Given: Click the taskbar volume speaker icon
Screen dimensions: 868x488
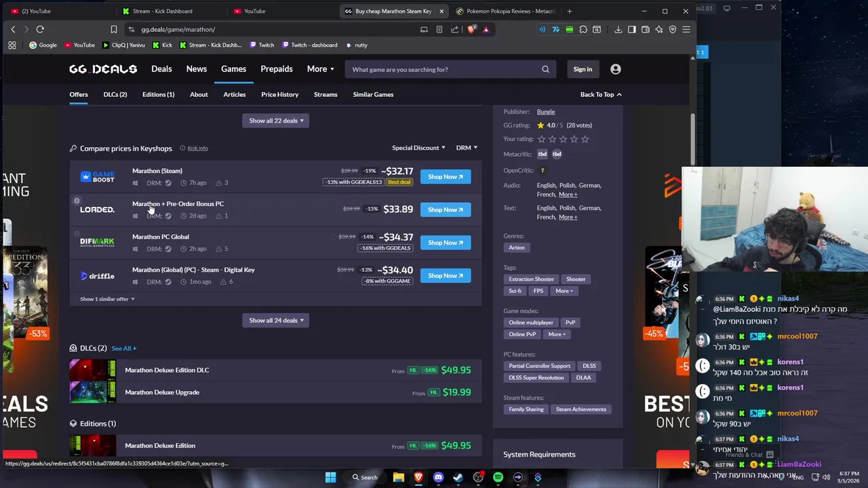Looking at the screenshot, I should click(826, 477).
